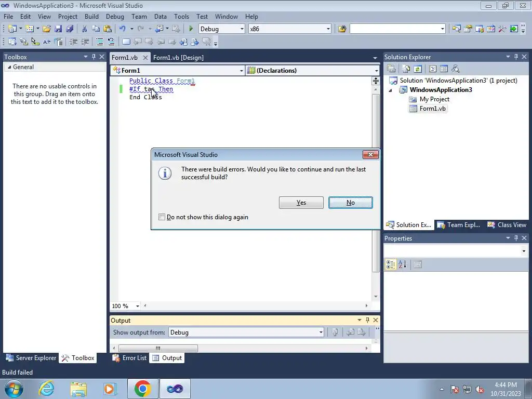Click the New Project toolbar icon
The height and width of the screenshot is (399, 532).
click(x=12, y=29)
